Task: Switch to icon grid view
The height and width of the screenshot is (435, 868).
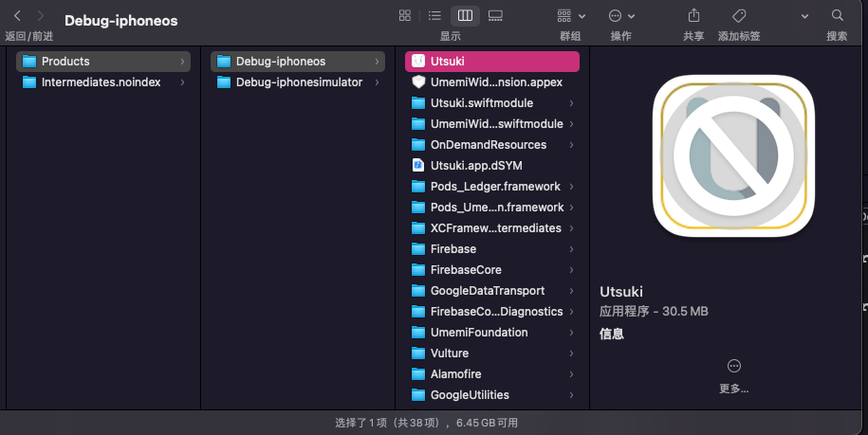Action: click(x=405, y=15)
